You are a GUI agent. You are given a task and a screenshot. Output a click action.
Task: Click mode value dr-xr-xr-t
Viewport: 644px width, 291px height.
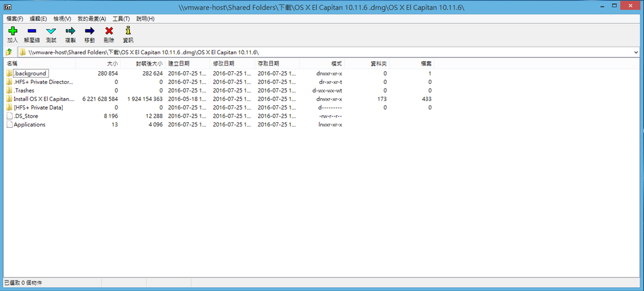[x=330, y=82]
